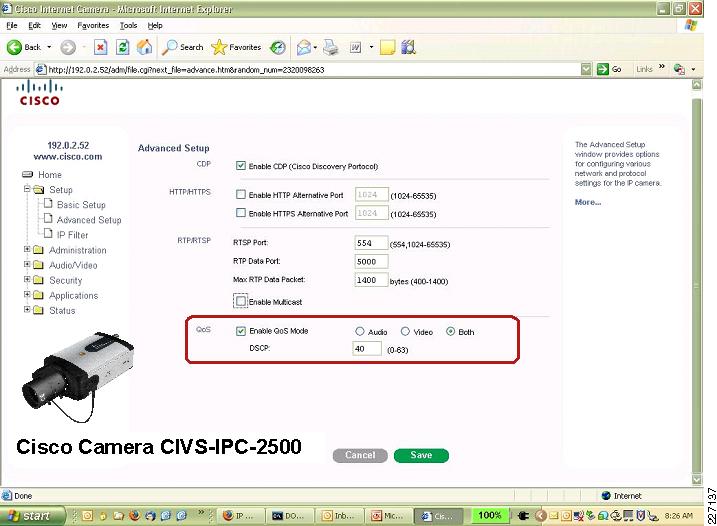Click the page scrollbar up arrow
The height and width of the screenshot is (526, 717).
tap(696, 85)
